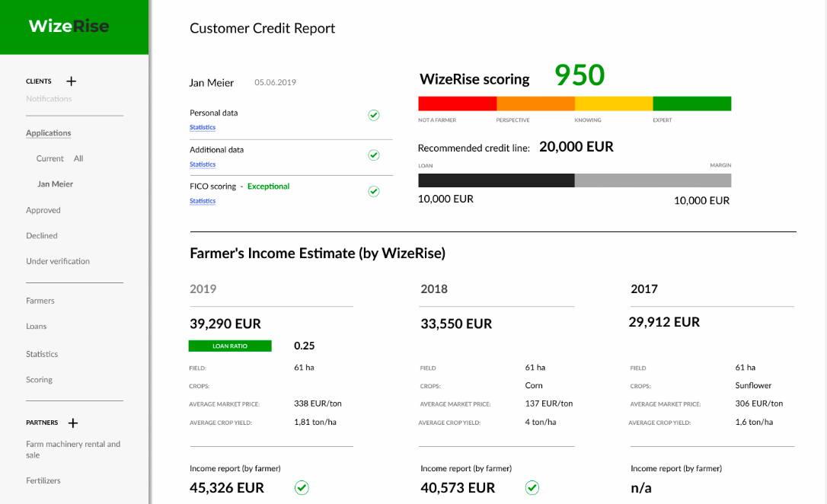This screenshot has width=827, height=504.
Task: Click 33,550 EUR income estimate
Action: 456,324
